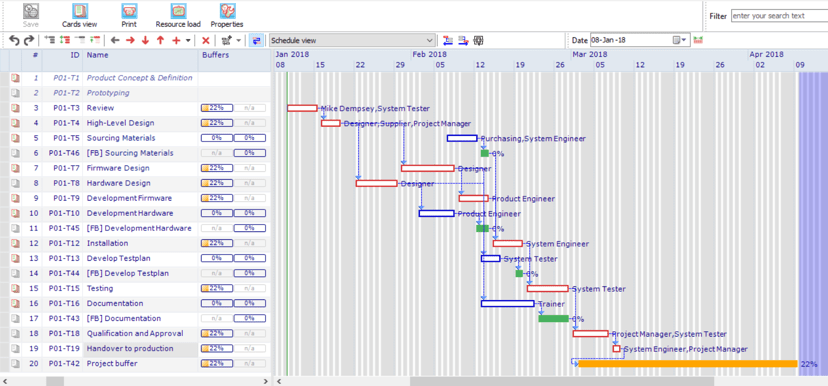Toggle the highlighted blue link-arrows button

point(257,40)
